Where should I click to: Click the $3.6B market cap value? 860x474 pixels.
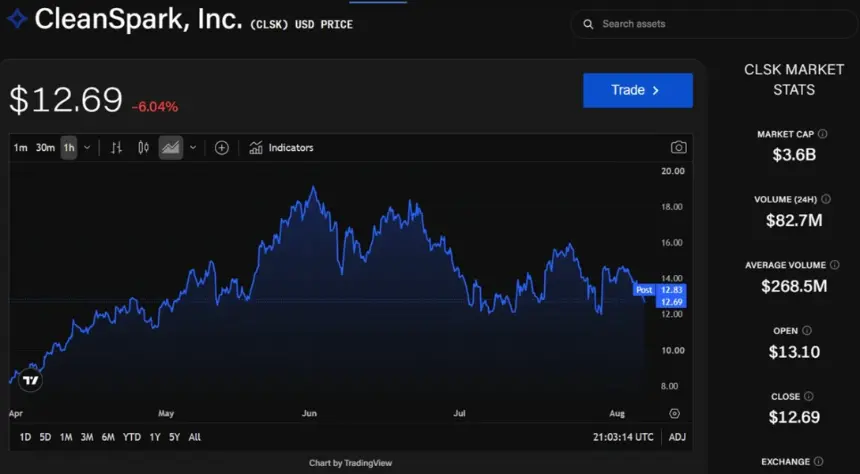(794, 155)
